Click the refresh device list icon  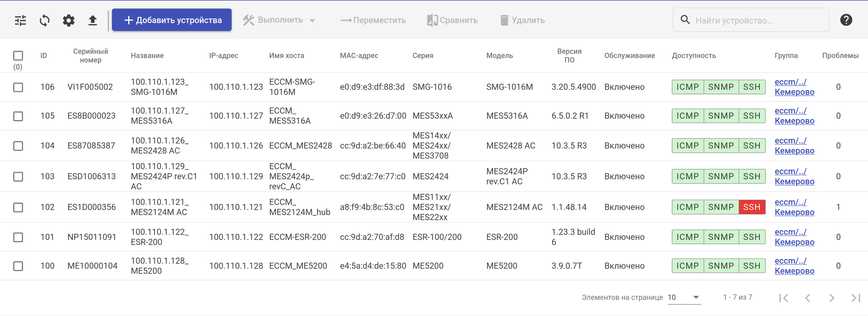[44, 20]
